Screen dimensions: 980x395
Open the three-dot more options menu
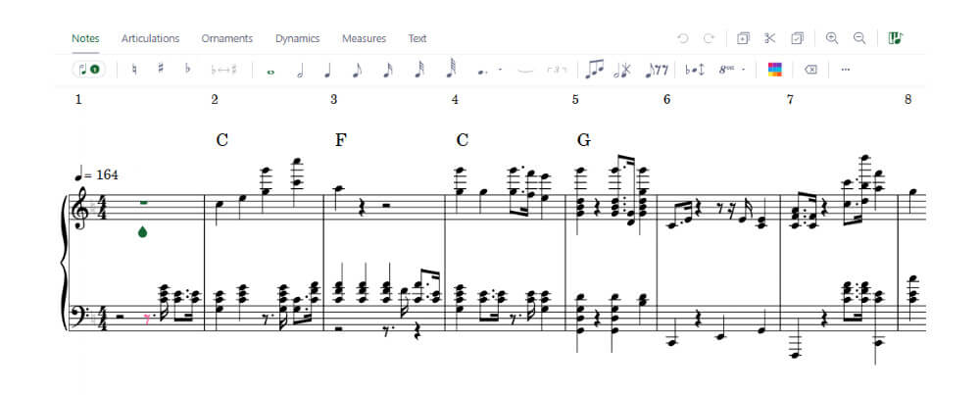click(846, 70)
